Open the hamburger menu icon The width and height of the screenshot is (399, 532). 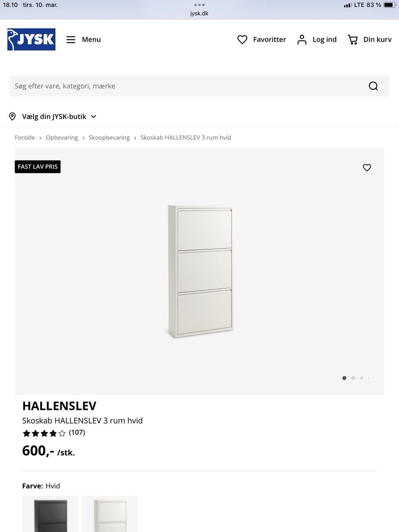pyautogui.click(x=71, y=39)
